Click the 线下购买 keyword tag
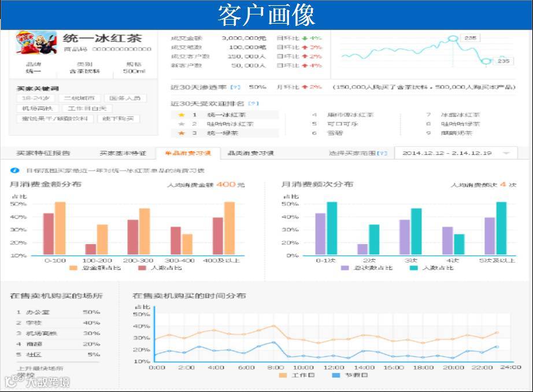Viewport: 533px width, 392px height. tap(119, 119)
